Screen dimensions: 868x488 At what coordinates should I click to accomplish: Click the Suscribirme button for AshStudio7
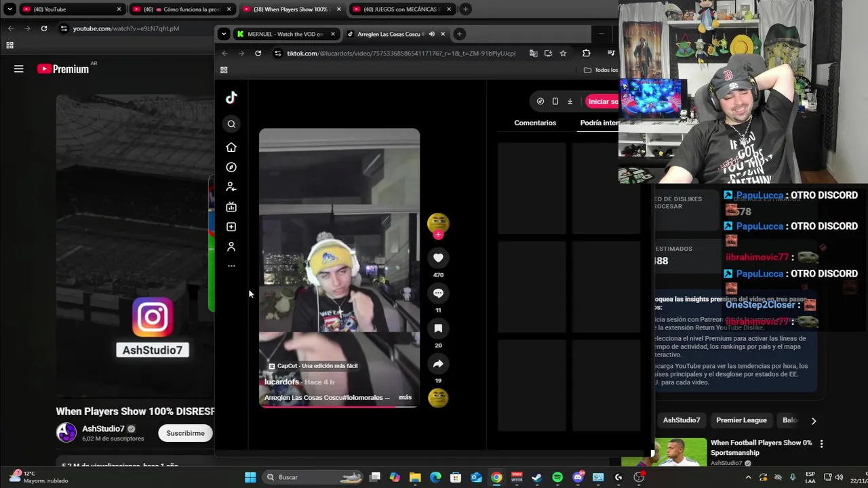pos(185,433)
